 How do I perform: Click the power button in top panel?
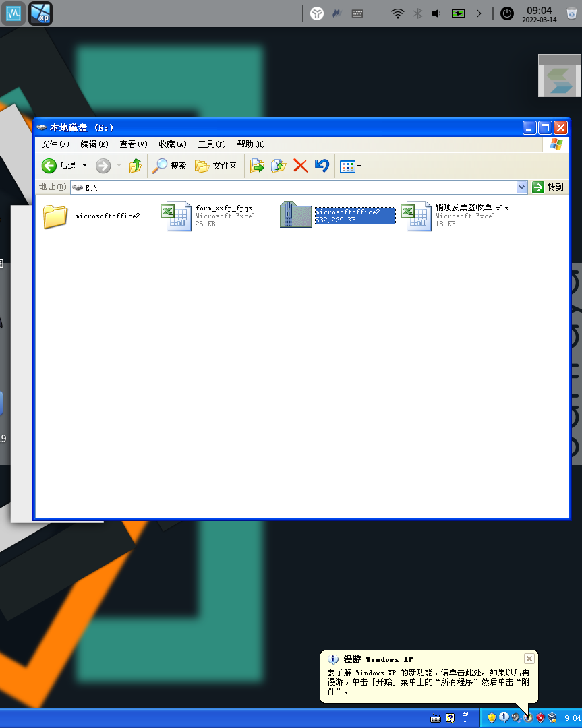pyautogui.click(x=506, y=13)
